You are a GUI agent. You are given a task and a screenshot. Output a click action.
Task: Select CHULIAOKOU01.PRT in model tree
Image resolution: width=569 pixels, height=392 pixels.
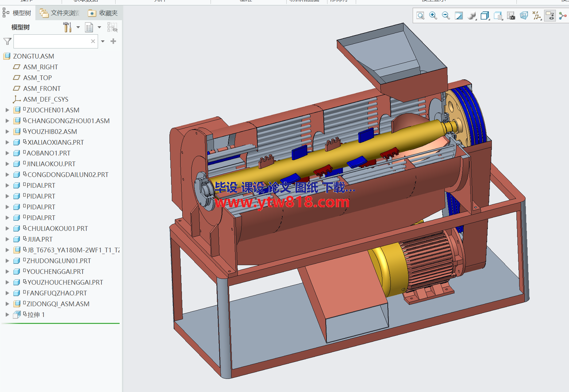58,228
